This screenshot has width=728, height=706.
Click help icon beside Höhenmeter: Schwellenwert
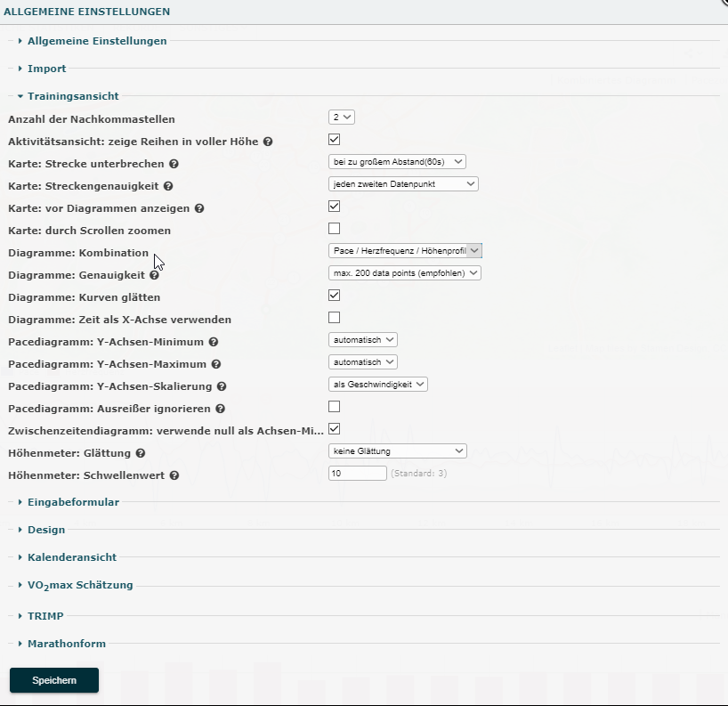pos(174,475)
